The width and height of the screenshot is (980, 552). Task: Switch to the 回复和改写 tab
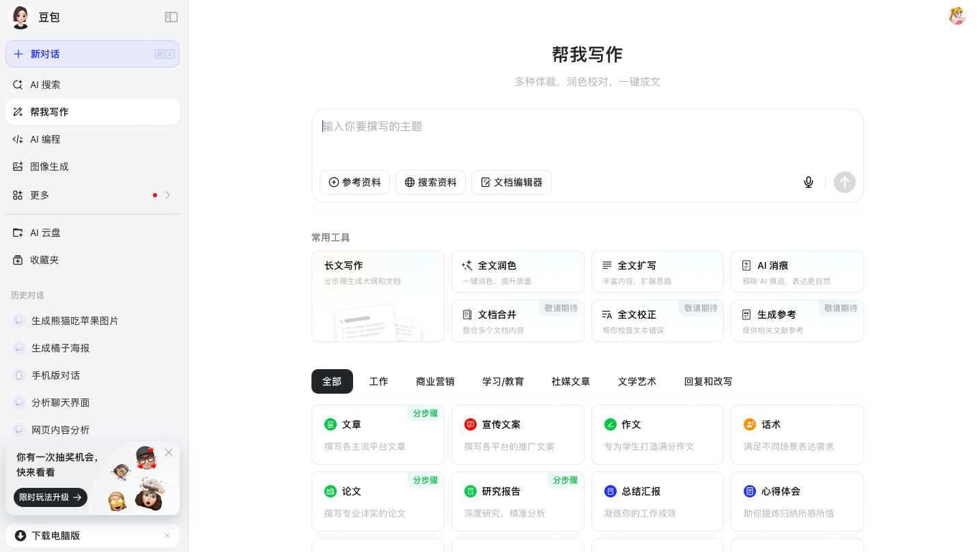[x=708, y=381]
